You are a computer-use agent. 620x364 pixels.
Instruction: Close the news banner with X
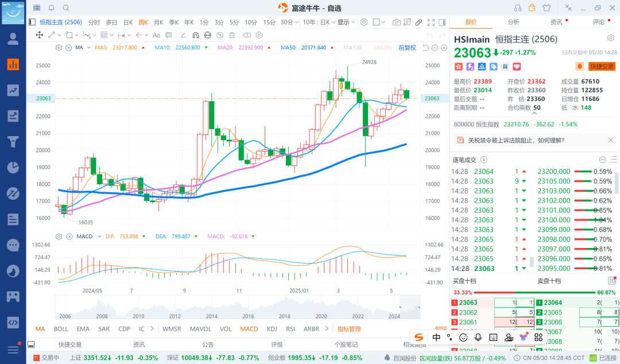point(610,140)
